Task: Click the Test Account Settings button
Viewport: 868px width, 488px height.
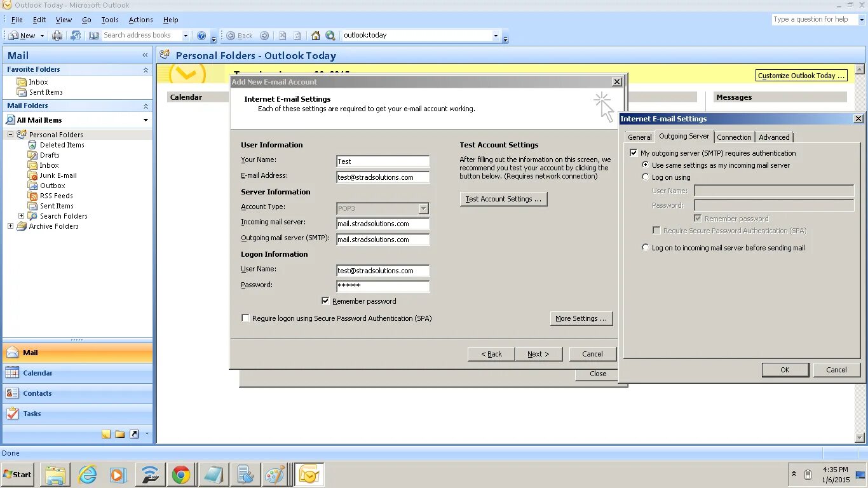Action: tap(503, 199)
